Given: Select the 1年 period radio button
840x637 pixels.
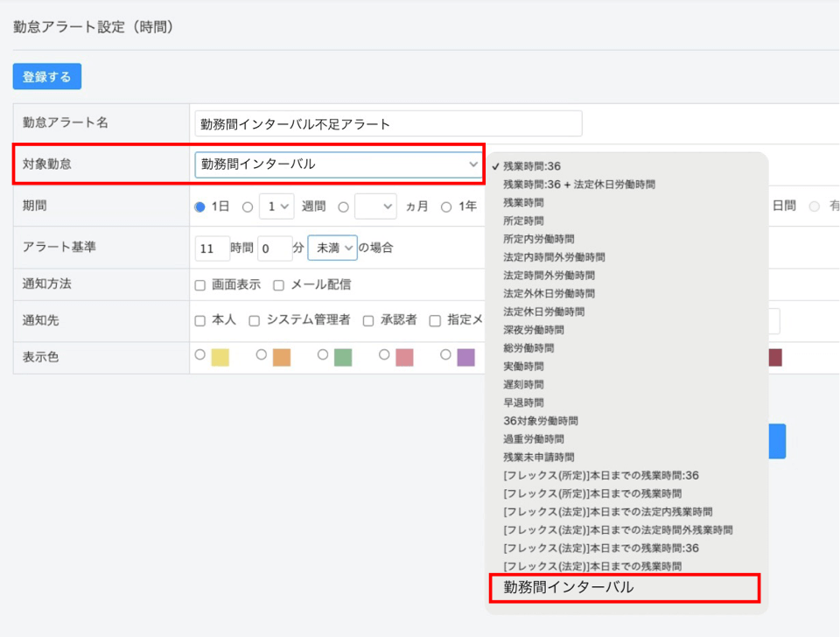Looking at the screenshot, I should coord(446,207).
